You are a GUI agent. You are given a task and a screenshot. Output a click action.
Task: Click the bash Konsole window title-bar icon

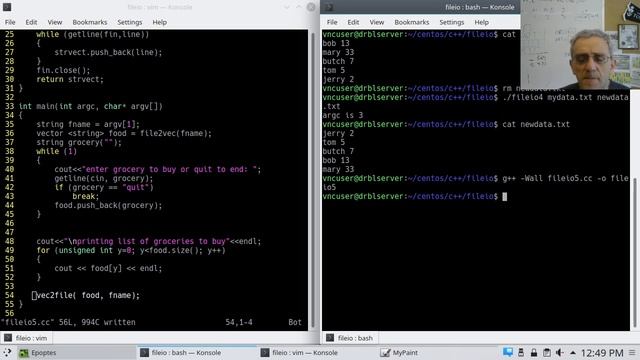(x=329, y=7)
